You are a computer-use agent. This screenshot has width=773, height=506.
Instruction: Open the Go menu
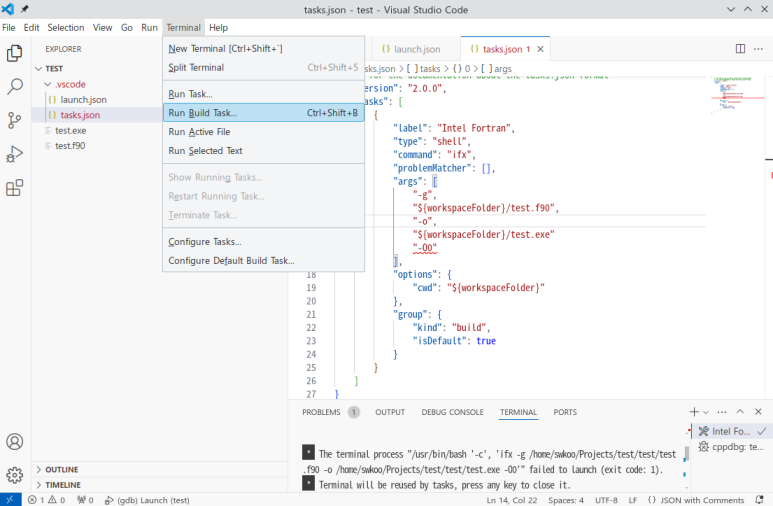coord(127,28)
